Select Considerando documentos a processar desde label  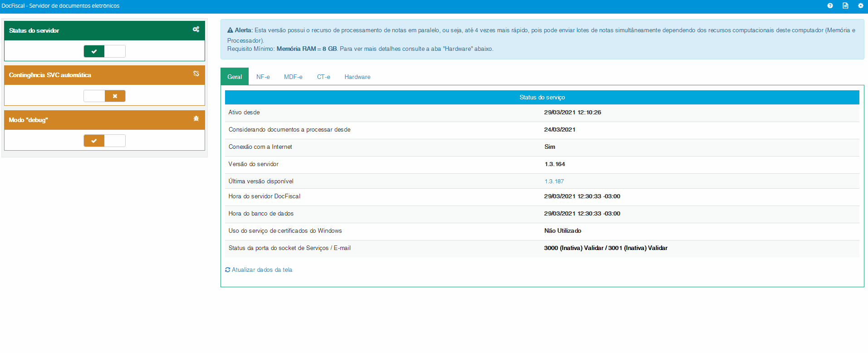coord(289,130)
